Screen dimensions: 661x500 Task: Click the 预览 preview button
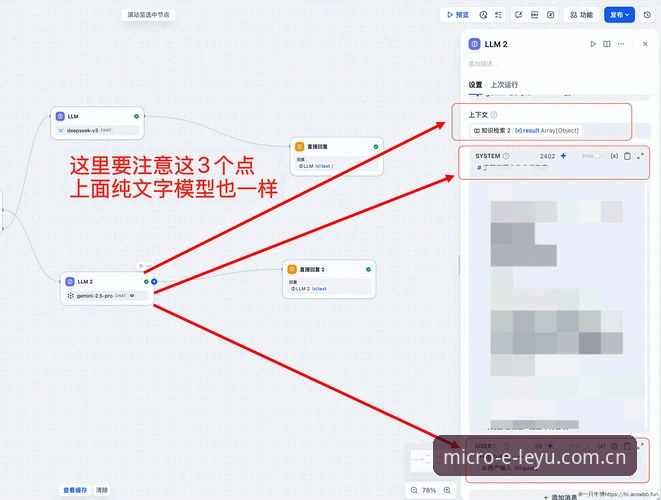[457, 15]
